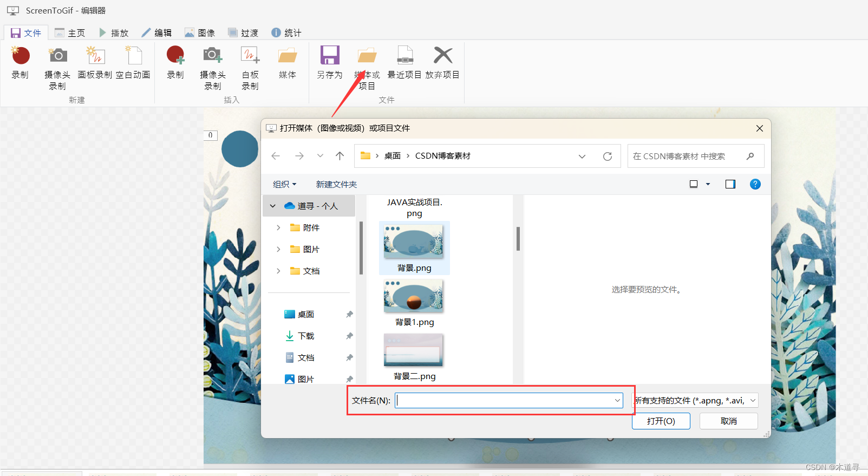Click the Save As (另存为) floppy icon

(330, 55)
